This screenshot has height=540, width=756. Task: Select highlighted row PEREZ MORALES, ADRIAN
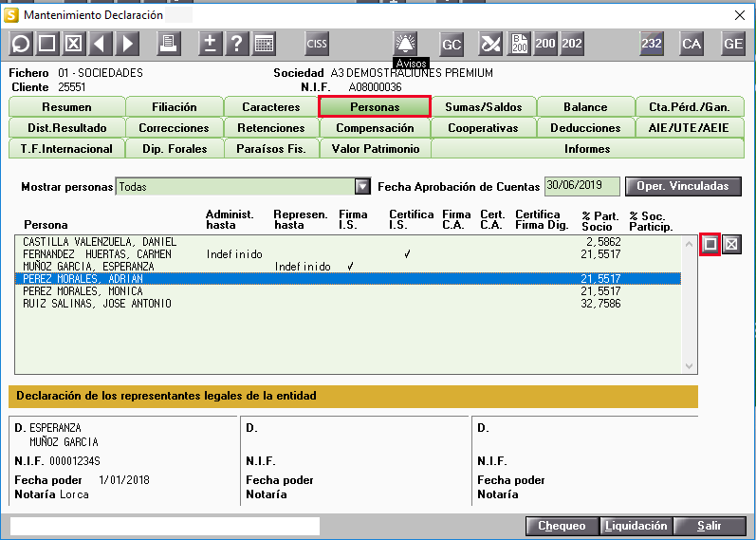coord(347,279)
